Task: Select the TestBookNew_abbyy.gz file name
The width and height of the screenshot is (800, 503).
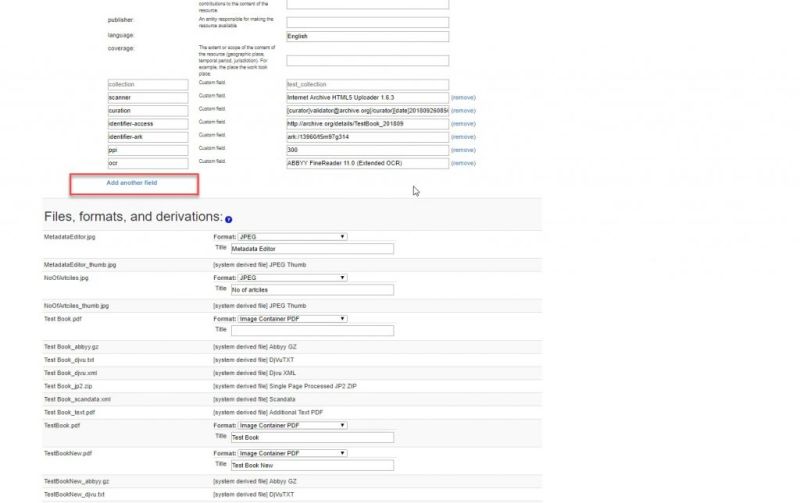Action: tap(77, 481)
